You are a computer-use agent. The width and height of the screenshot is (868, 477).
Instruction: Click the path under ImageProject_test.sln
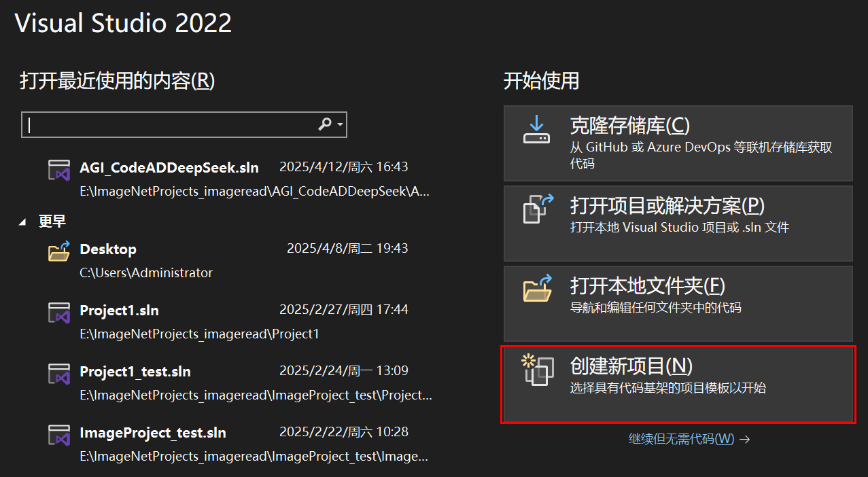[254, 456]
